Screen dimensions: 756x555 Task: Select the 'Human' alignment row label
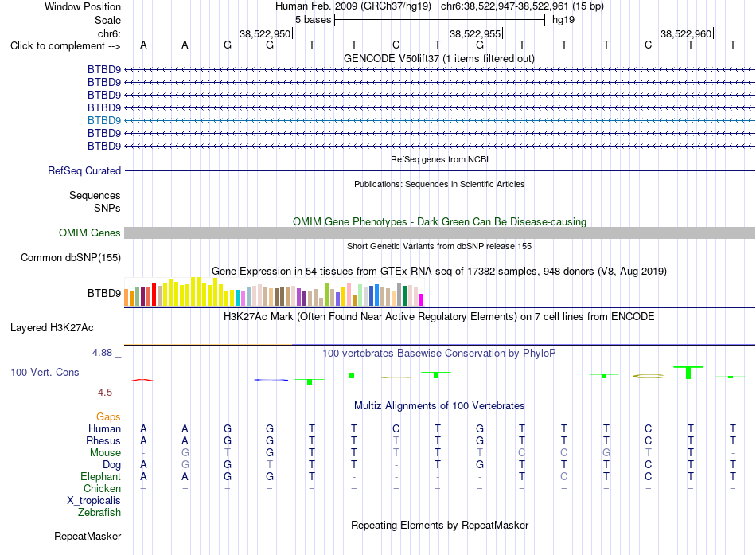(104, 429)
